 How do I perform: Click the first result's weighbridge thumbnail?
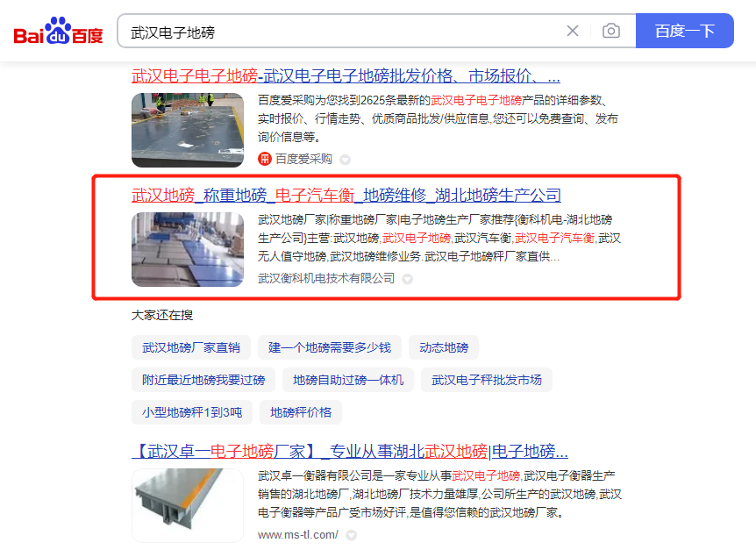(x=188, y=130)
